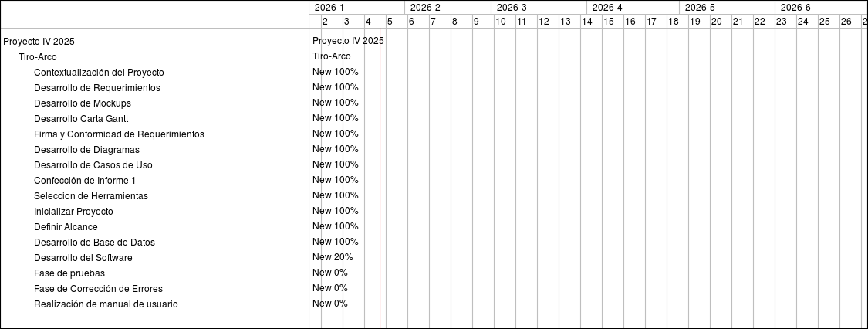Click the Desarrollo Carta Gantt task
868x329 pixels.
point(81,119)
